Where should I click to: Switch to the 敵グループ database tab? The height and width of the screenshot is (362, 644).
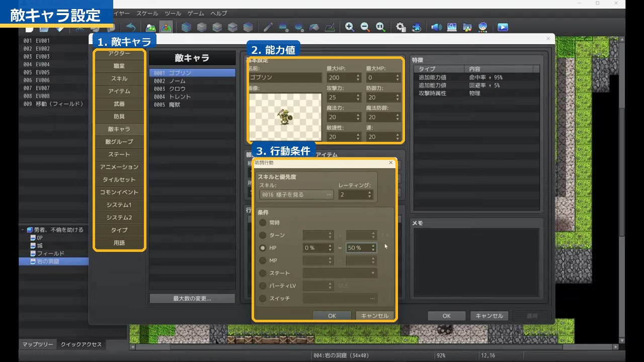(119, 142)
